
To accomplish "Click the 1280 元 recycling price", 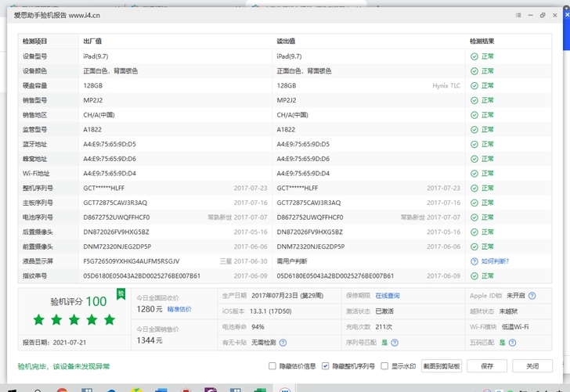I will (x=149, y=309).
